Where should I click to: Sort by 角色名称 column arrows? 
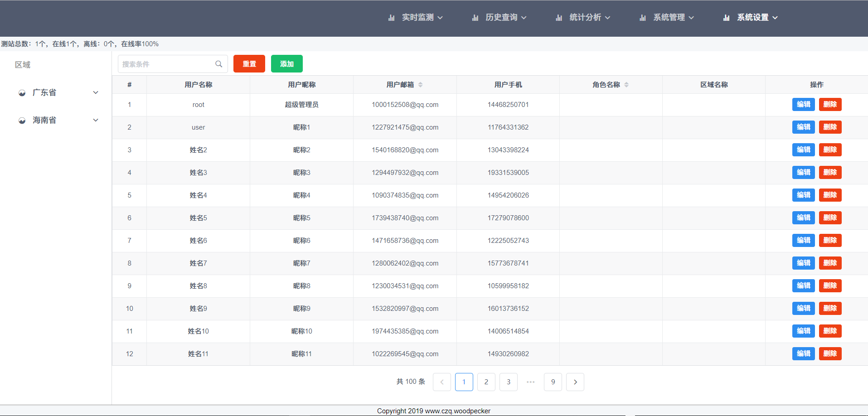click(x=626, y=85)
